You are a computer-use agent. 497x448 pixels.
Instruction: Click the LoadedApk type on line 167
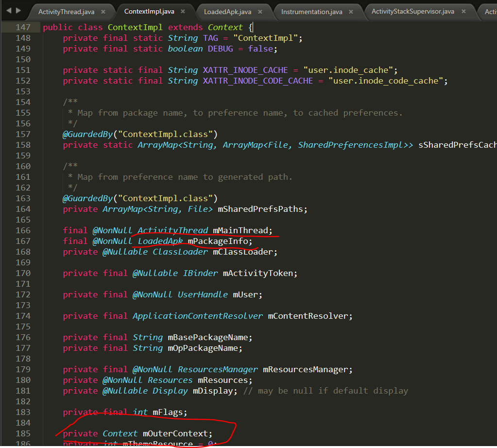[160, 241]
